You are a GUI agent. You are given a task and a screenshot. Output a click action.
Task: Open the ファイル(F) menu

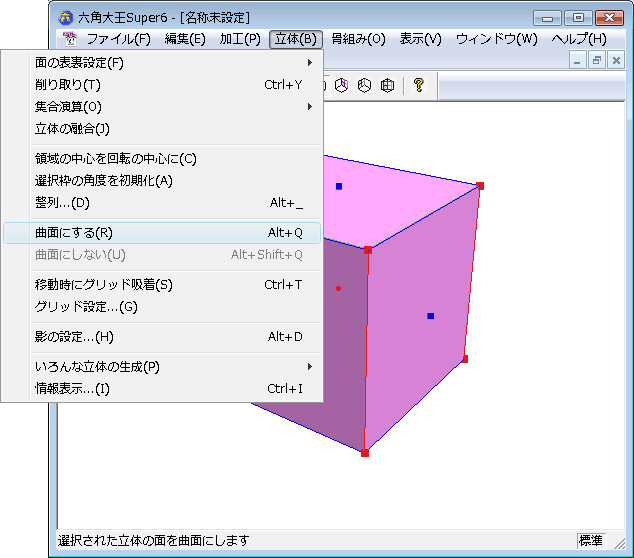click(118, 39)
